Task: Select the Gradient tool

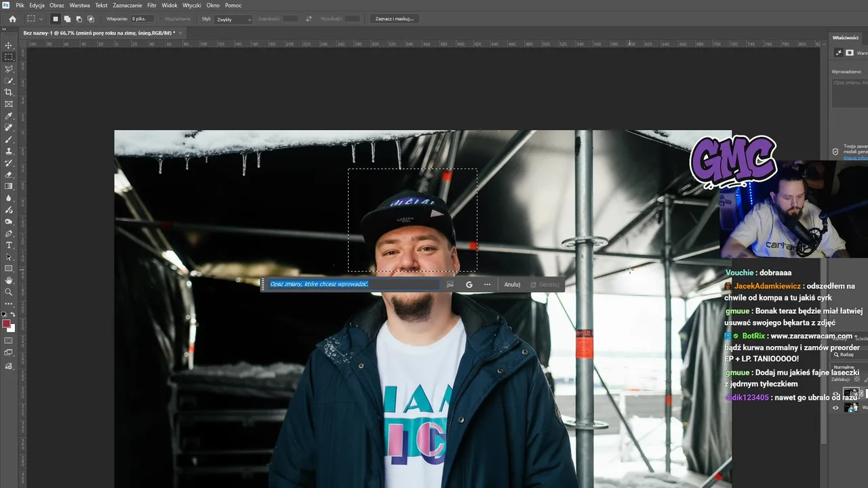Action: (x=9, y=186)
